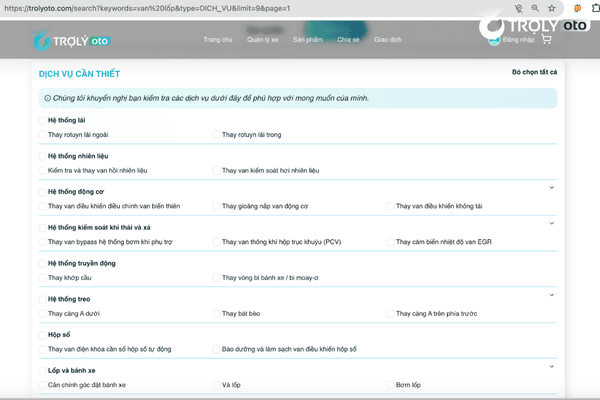Select Thay bát bèo

[216, 313]
